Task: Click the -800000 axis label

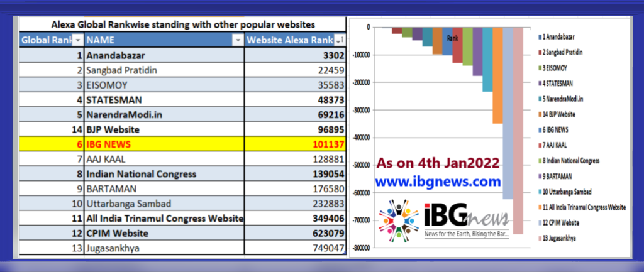Action: pos(362,248)
